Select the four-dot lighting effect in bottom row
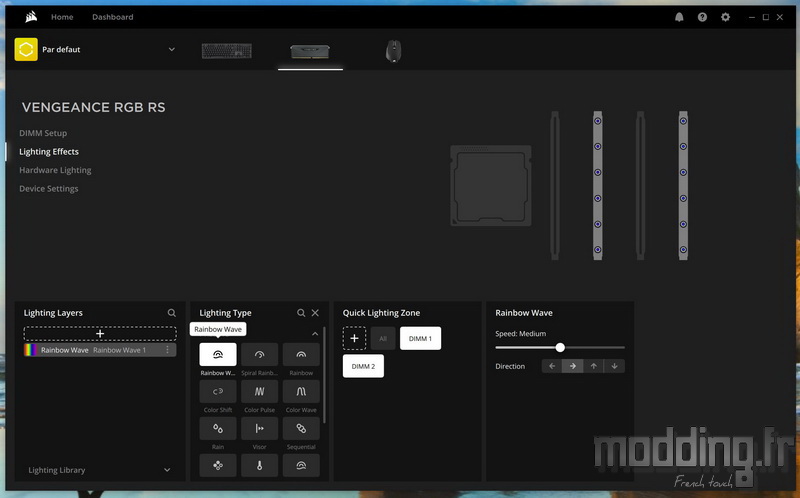 (x=218, y=465)
